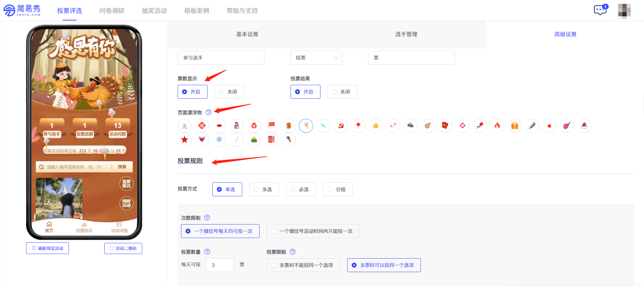Click 刷新预览活动 button
The height and width of the screenshot is (286, 644).
(x=47, y=248)
